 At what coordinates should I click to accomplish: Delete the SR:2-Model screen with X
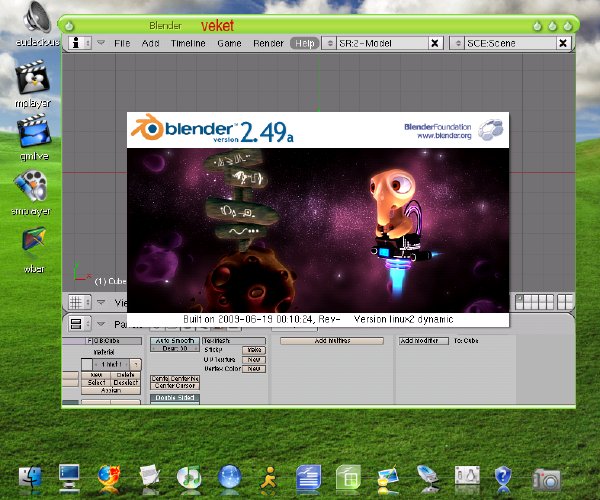[435, 43]
